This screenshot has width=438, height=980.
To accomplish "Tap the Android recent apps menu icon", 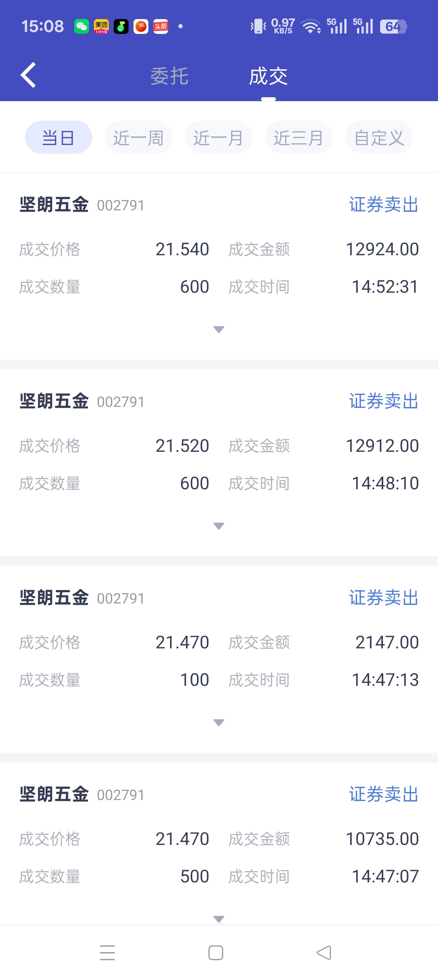I will (x=107, y=953).
